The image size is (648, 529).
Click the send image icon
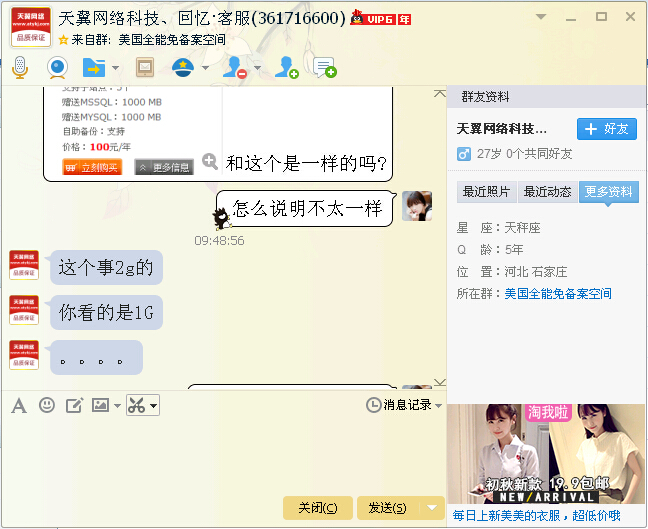pyautogui.click(x=100, y=405)
